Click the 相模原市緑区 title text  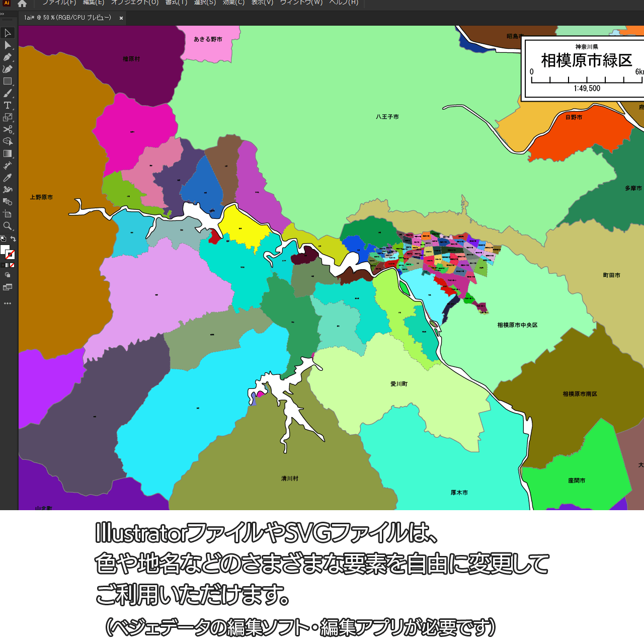coord(587,60)
